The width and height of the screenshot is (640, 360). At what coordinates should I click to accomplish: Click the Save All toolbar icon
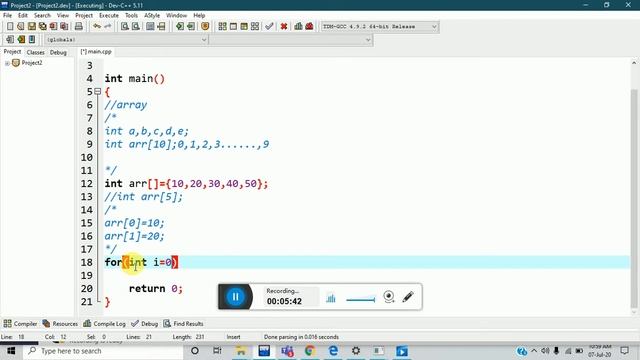(42, 27)
